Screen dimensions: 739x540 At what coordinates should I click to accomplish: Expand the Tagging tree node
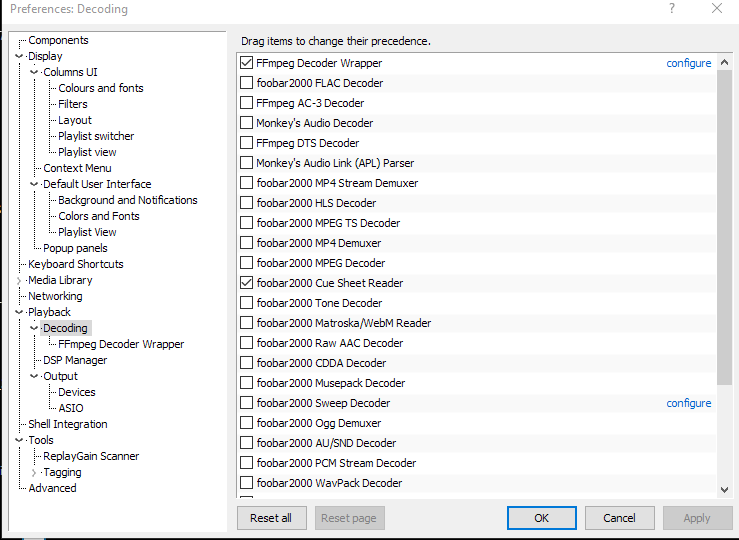pyautogui.click(x=34, y=472)
